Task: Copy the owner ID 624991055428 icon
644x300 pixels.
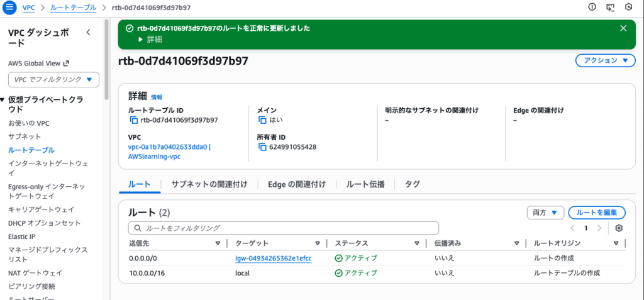Action: pos(262,147)
